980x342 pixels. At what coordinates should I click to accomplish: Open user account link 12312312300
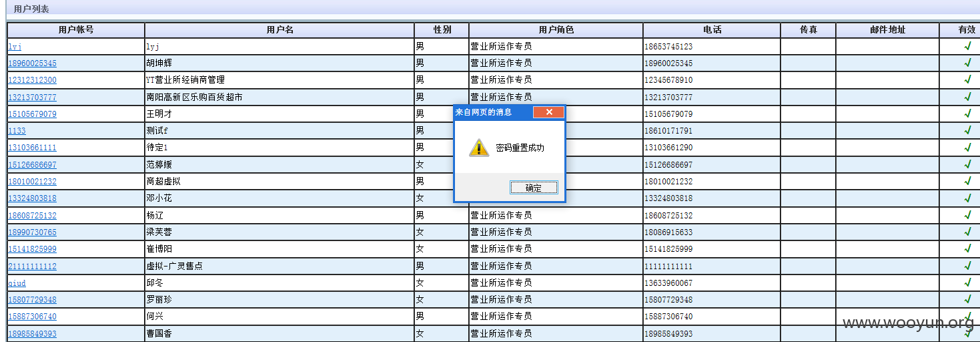coord(32,80)
